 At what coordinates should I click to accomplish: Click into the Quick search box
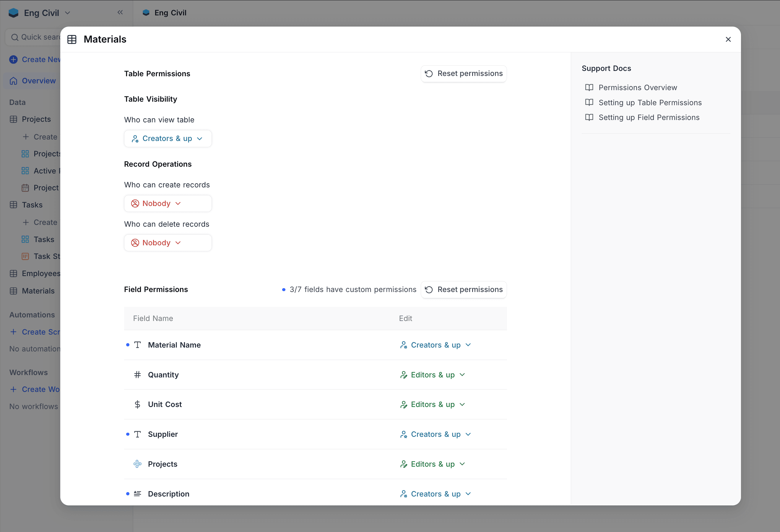tap(40, 37)
